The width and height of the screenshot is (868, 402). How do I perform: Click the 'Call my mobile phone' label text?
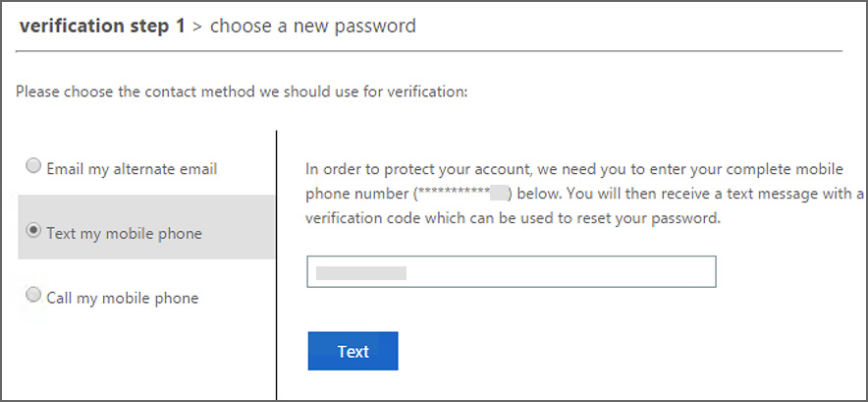click(122, 297)
